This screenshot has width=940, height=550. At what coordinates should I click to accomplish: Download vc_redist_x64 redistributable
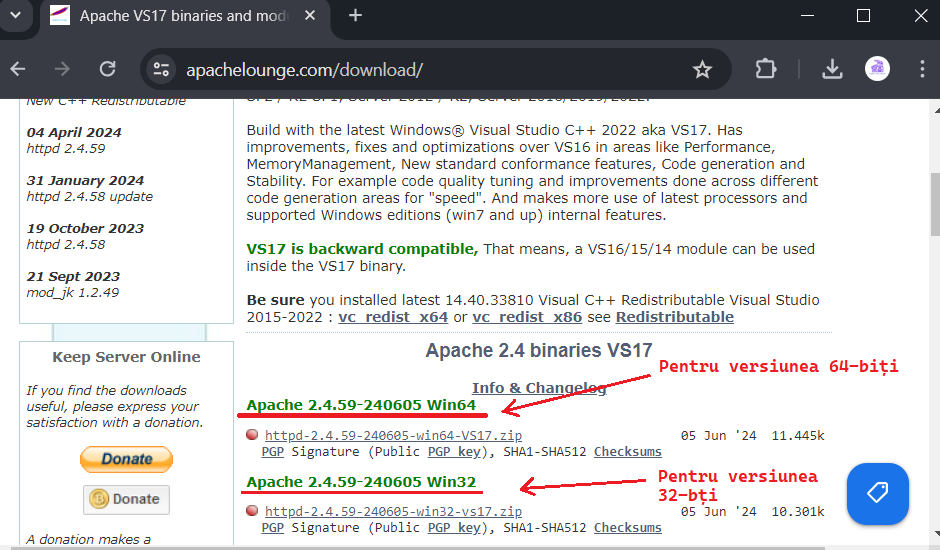point(393,317)
